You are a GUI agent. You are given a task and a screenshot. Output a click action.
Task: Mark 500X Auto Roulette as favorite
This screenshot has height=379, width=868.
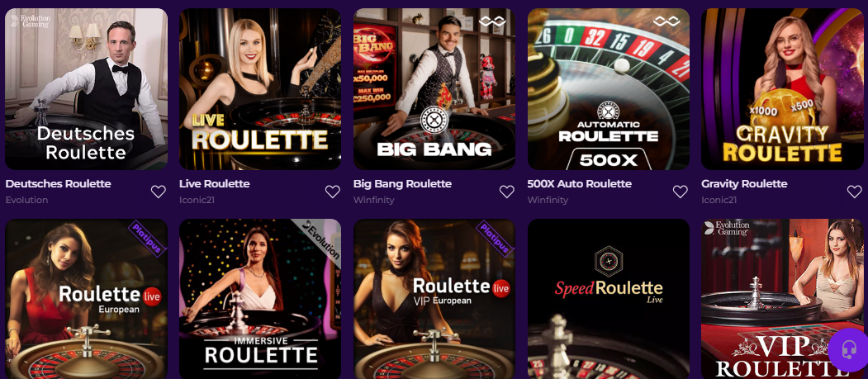(x=681, y=192)
